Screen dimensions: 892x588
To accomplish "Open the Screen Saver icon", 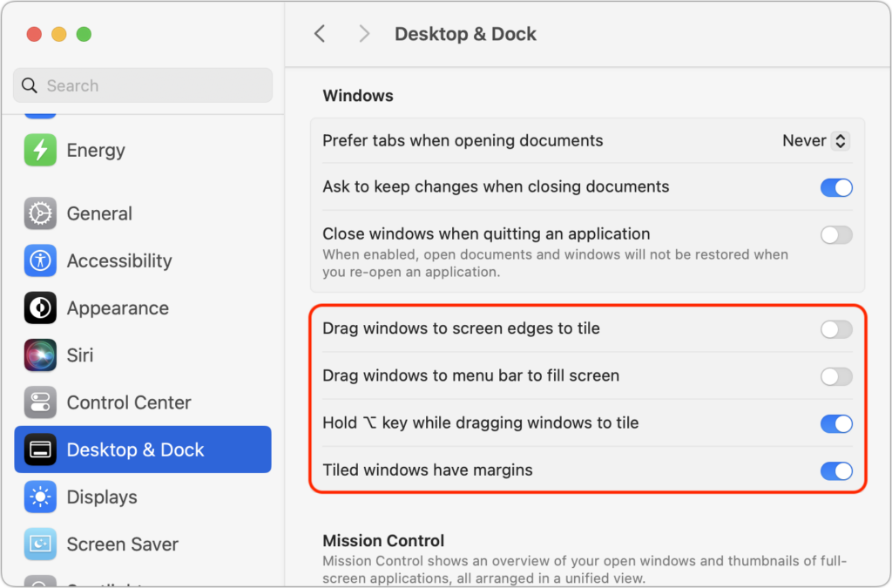I will click(x=40, y=544).
